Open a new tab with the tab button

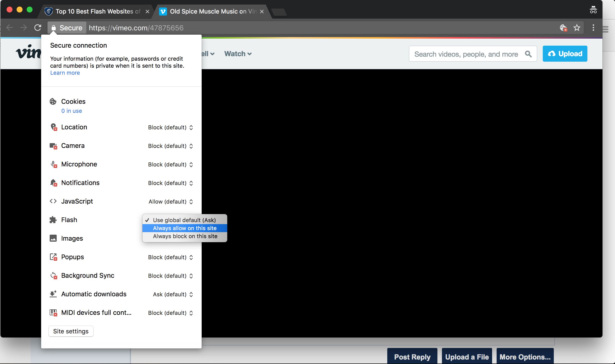[x=279, y=12]
